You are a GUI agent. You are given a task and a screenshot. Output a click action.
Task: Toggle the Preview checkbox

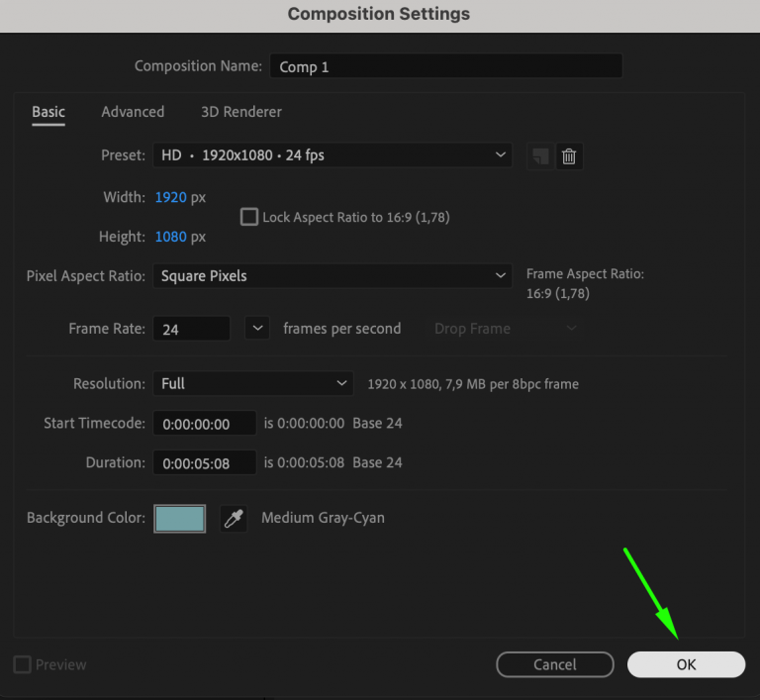point(23,665)
